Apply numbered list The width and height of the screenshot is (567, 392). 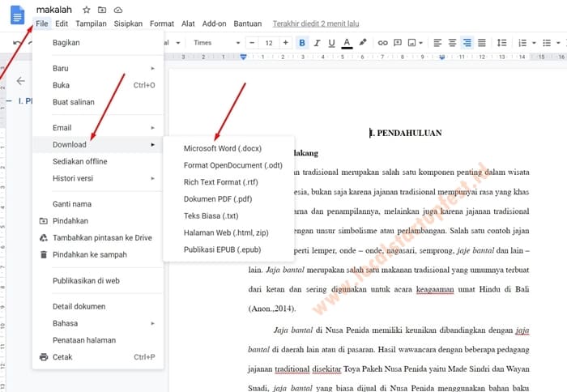point(522,43)
